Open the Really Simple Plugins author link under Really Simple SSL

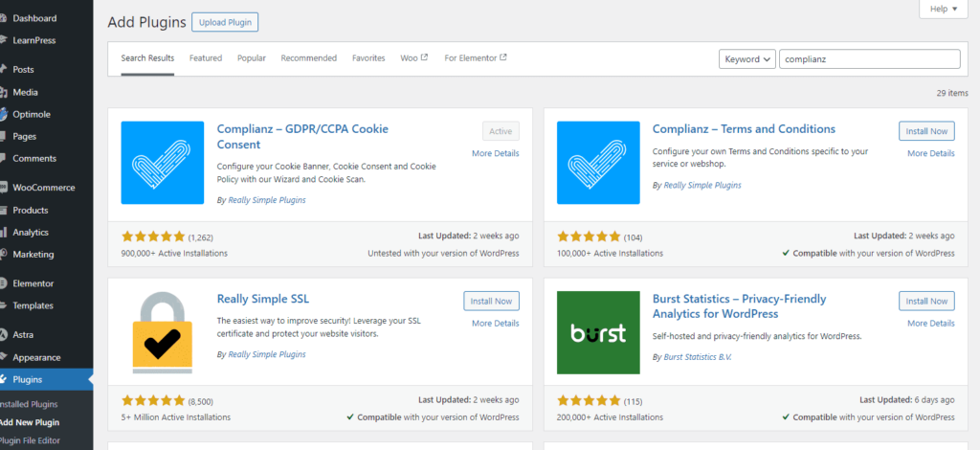[x=267, y=354]
